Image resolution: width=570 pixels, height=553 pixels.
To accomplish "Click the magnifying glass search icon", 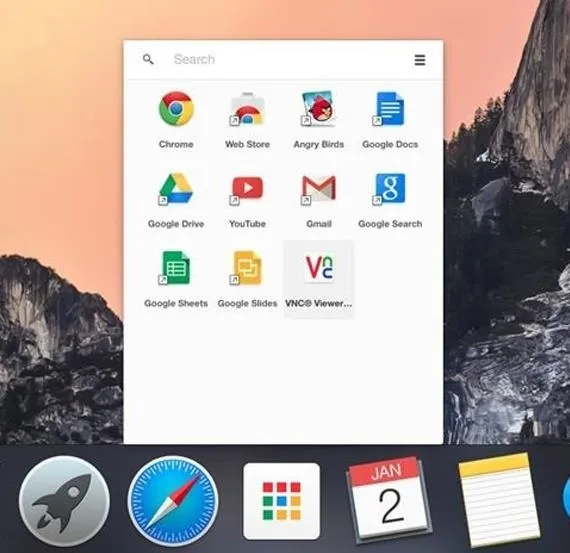I will point(148,59).
